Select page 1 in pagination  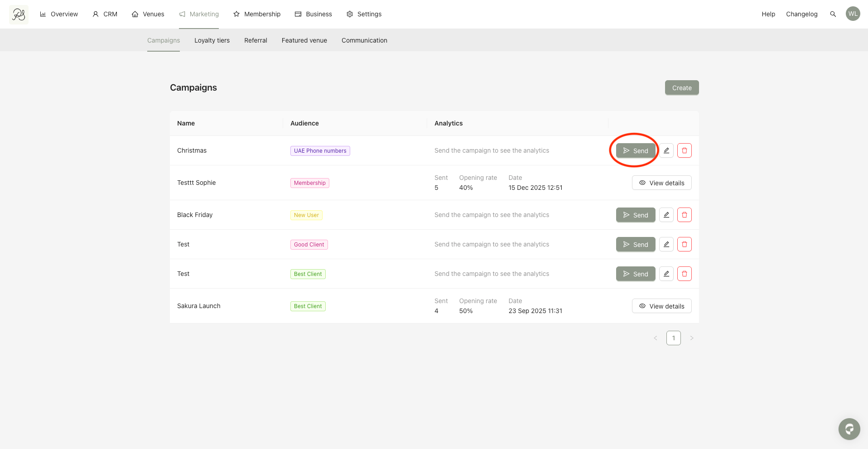coord(673,338)
